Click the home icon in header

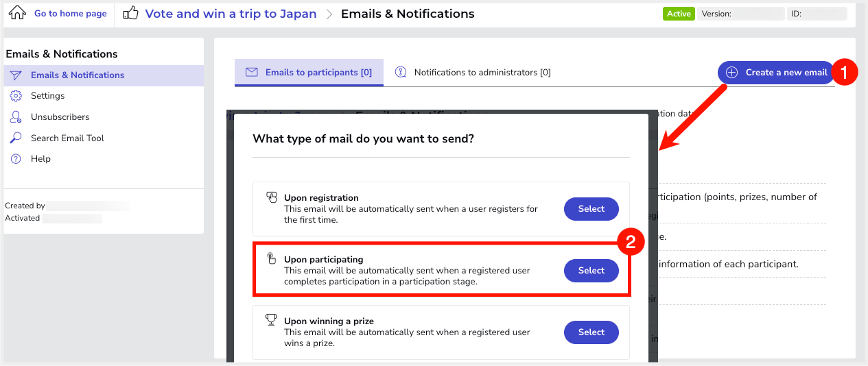18,13
